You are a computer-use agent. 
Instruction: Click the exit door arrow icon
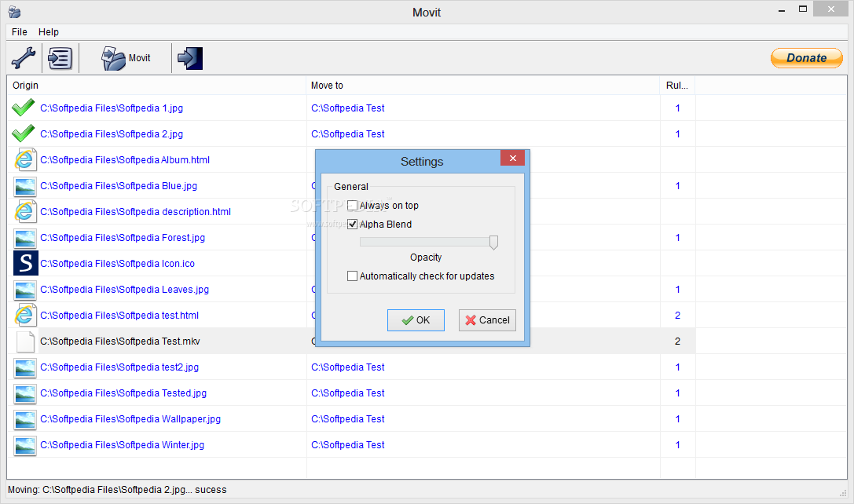click(x=190, y=57)
